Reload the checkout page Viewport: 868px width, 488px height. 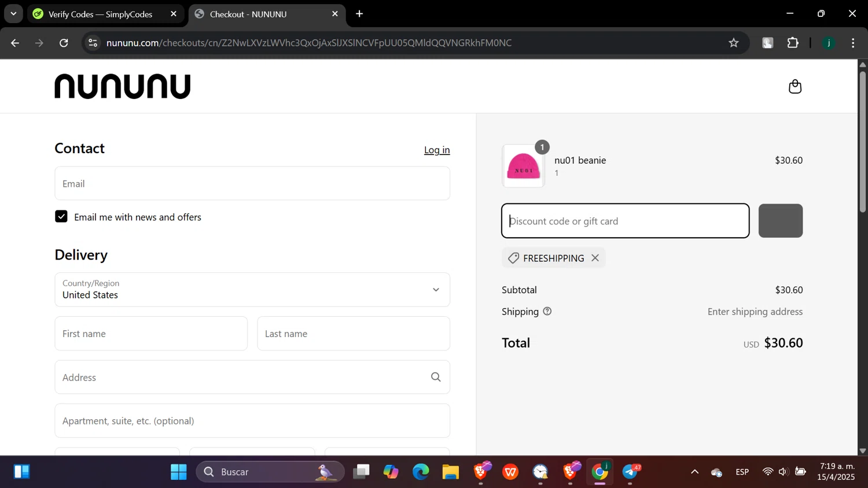pos(64,43)
